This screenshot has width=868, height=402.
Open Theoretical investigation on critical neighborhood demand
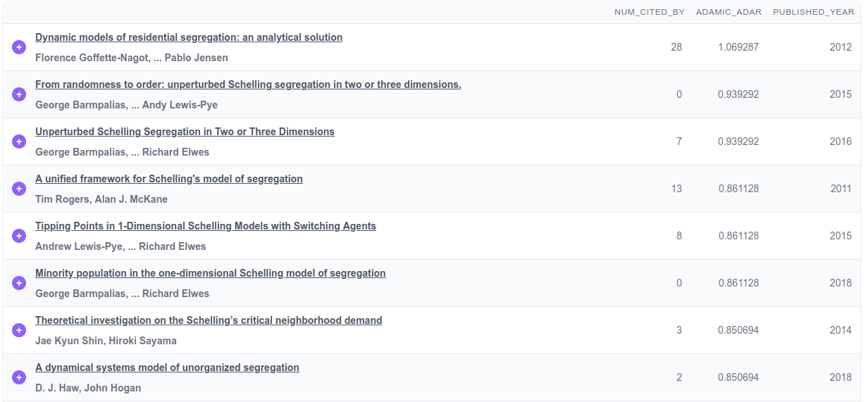(x=209, y=320)
